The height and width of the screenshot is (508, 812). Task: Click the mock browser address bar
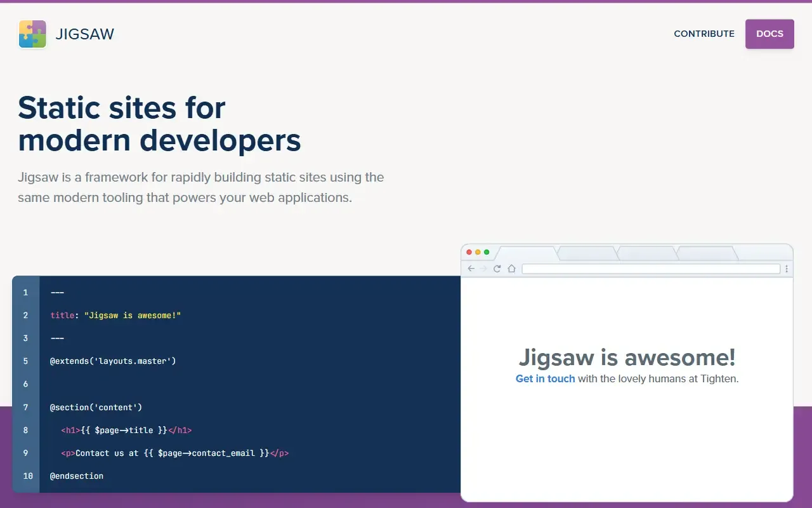coord(651,269)
